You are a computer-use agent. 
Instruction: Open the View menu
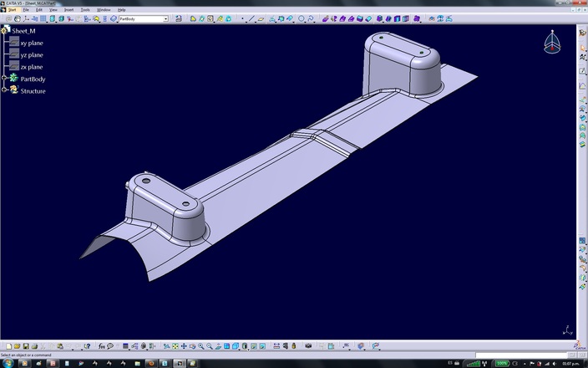coord(53,10)
